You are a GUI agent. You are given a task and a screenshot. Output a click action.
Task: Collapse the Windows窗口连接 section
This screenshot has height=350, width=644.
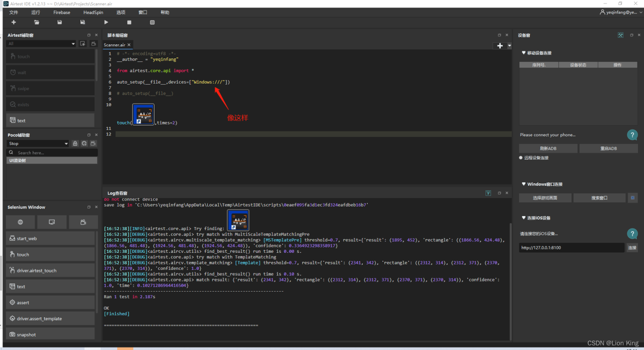524,184
